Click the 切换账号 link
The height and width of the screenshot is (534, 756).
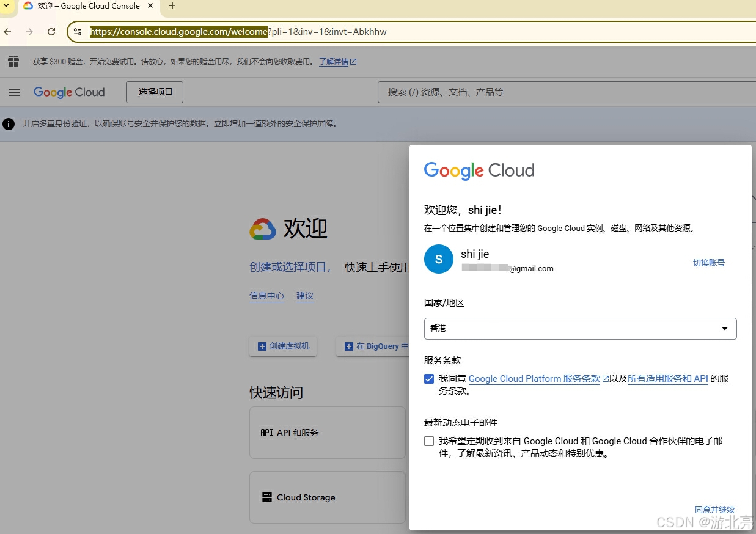[x=708, y=263]
